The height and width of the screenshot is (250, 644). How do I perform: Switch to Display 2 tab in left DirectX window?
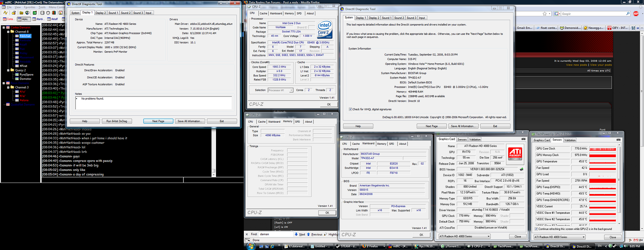pyautogui.click(x=100, y=13)
